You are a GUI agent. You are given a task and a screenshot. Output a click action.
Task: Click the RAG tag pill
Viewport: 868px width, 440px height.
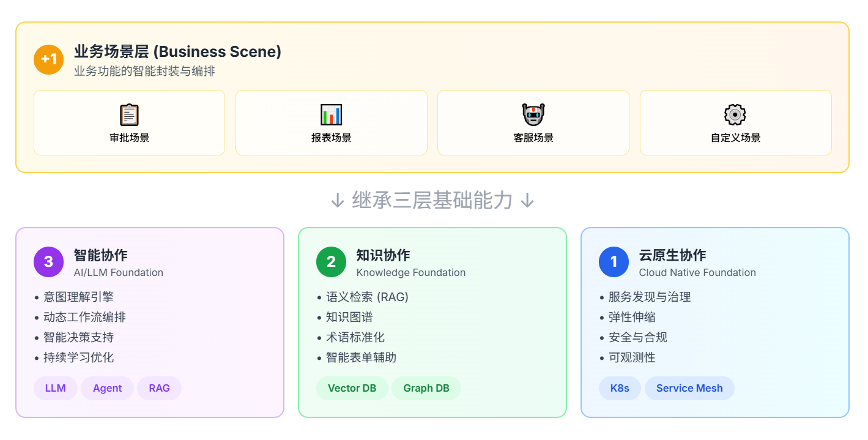(159, 388)
